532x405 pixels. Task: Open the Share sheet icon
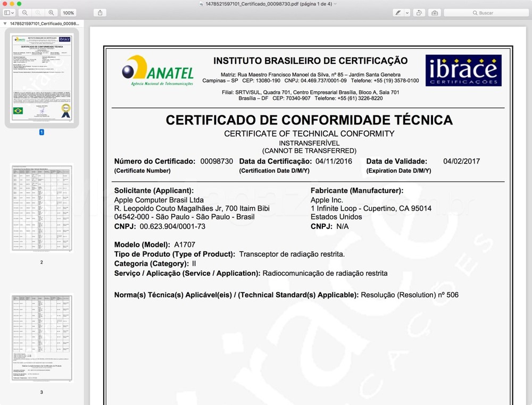100,12
